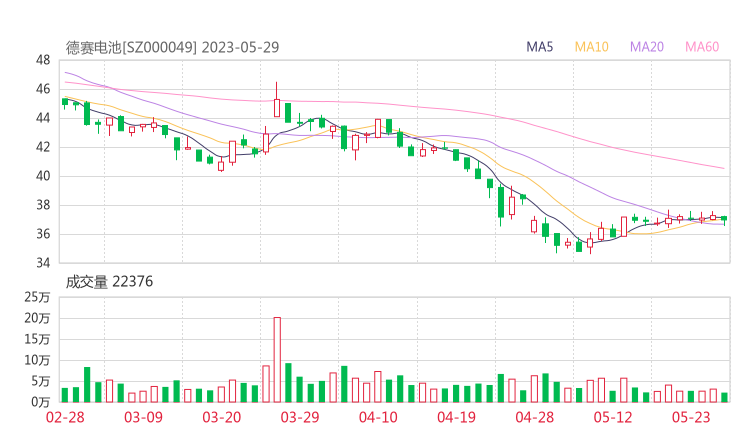Click the tallest 20万 volume bar
The height and width of the screenshot is (440, 740).
(x=277, y=360)
